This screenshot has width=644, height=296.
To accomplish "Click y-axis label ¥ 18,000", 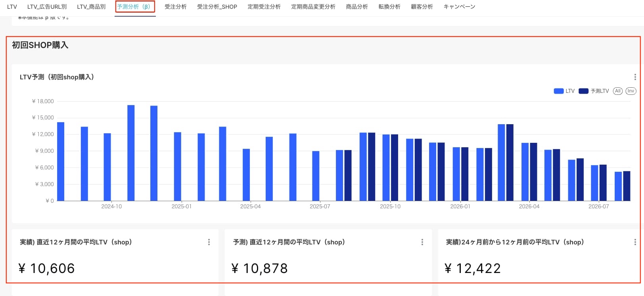I will coord(42,101).
